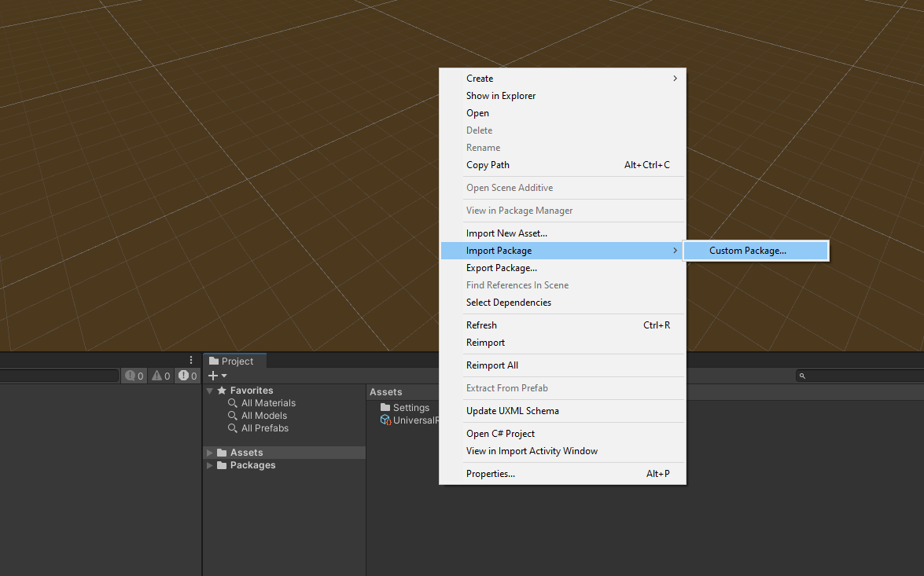The width and height of the screenshot is (924, 576).
Task: Select the All Models saved search
Action: coord(263,416)
